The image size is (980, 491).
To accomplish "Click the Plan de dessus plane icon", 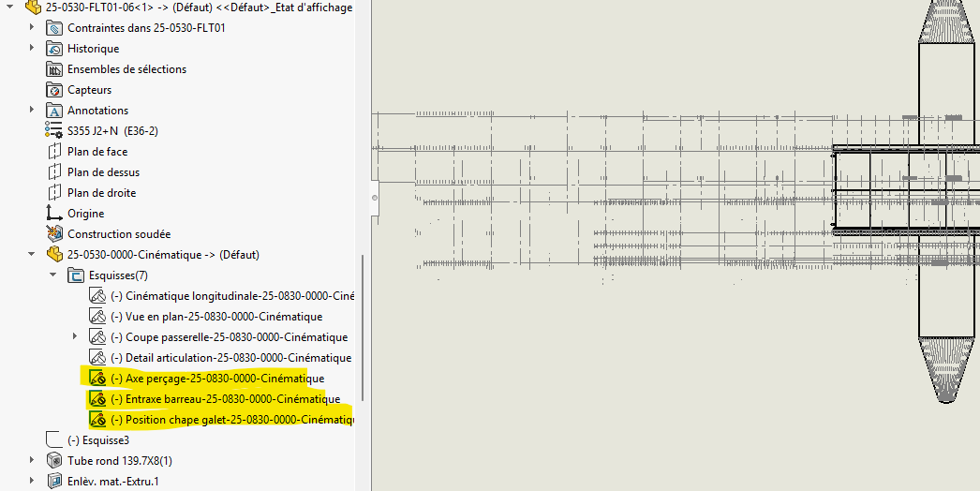I will click(x=54, y=172).
